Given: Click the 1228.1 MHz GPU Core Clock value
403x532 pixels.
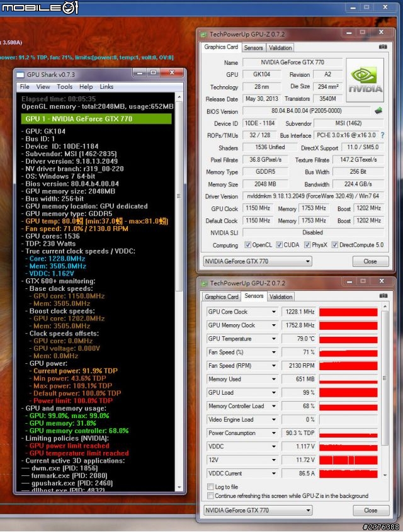Looking at the screenshot, I should pos(299,312).
